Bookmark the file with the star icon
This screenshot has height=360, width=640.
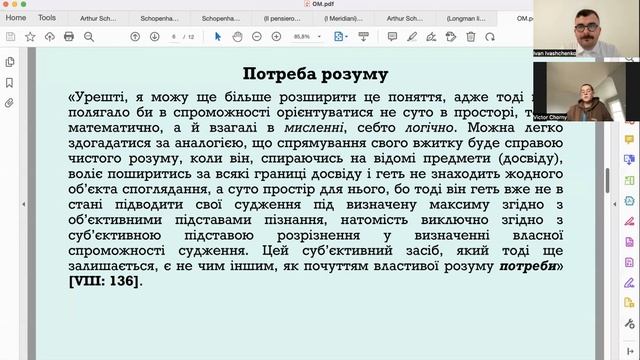30,37
